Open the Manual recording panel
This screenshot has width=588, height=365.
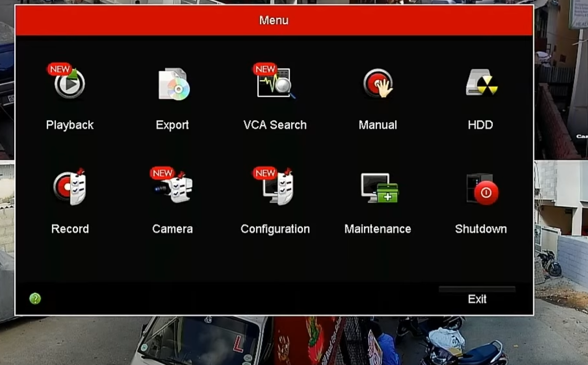[x=377, y=84]
